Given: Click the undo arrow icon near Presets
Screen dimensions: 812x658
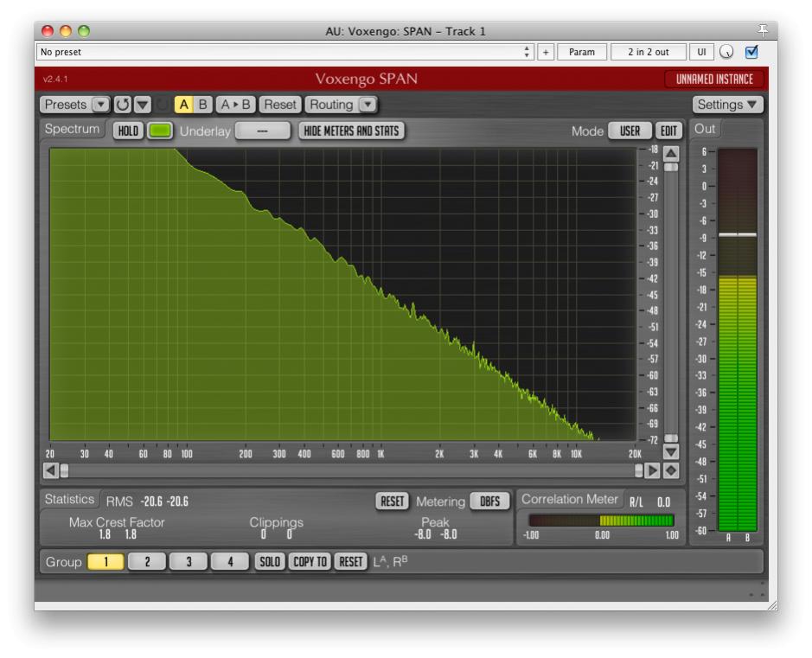Looking at the screenshot, I should [x=122, y=105].
